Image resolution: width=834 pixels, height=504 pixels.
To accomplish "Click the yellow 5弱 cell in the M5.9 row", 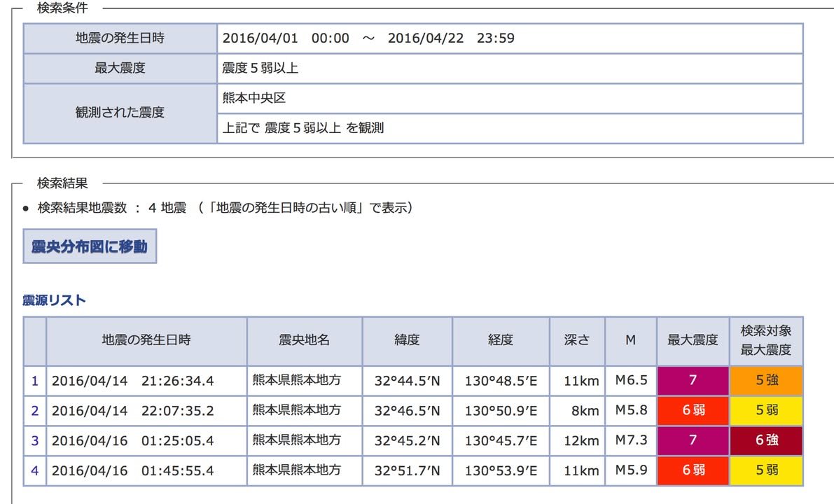I will 766,470.
